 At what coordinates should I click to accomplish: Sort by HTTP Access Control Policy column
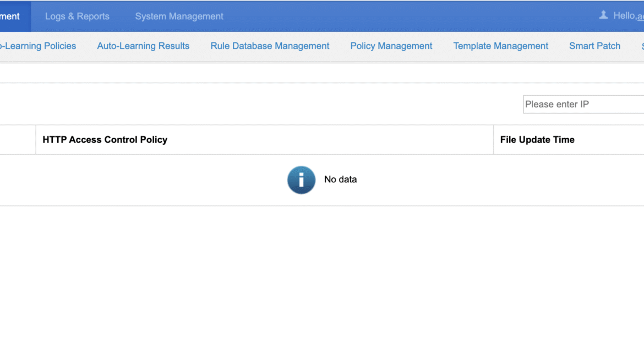[x=105, y=139]
